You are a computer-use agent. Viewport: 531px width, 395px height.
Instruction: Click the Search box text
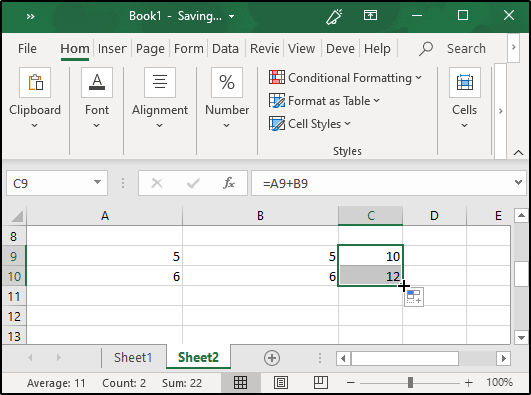pyautogui.click(x=466, y=48)
